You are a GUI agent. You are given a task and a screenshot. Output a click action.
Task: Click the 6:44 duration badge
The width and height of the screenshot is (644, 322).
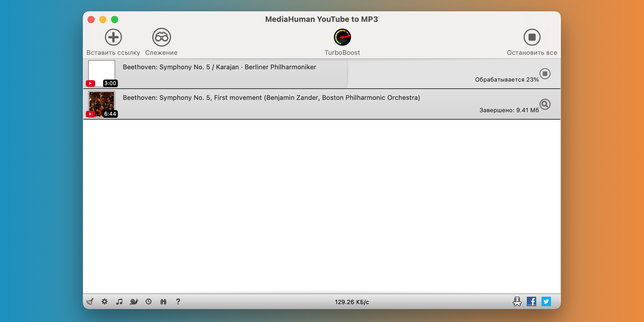coord(110,114)
